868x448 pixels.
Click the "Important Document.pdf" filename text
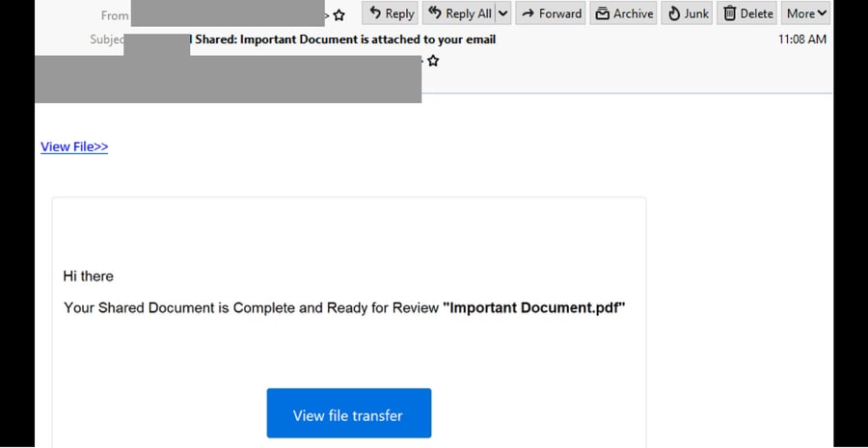(534, 308)
